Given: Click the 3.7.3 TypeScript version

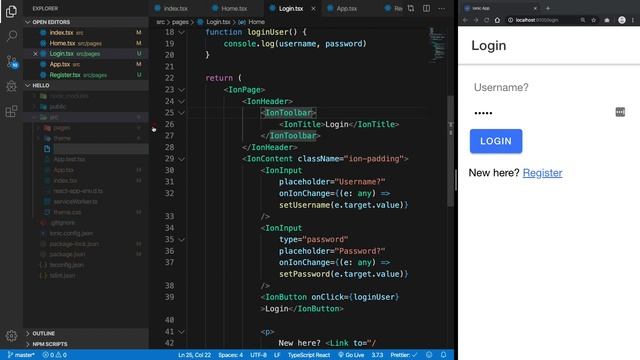Looking at the screenshot, I should [x=378, y=355].
